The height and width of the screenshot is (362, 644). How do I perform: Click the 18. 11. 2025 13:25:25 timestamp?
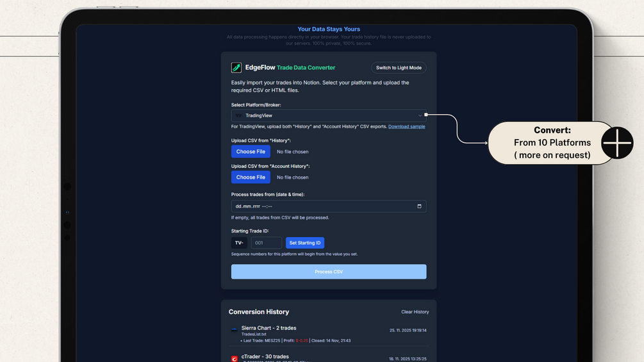point(408,359)
